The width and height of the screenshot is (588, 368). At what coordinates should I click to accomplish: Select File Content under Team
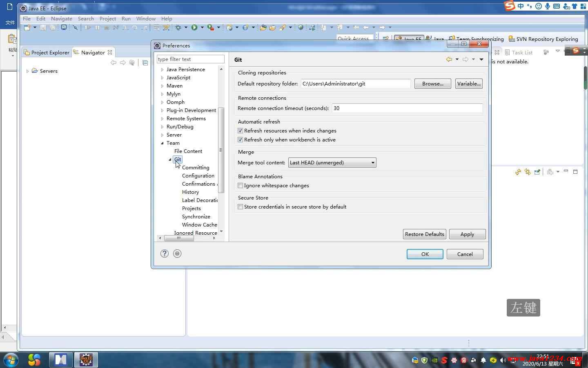(188, 151)
